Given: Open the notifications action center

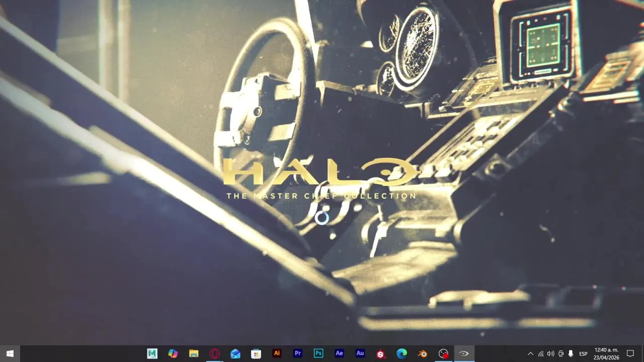Looking at the screenshot, I should point(630,353).
